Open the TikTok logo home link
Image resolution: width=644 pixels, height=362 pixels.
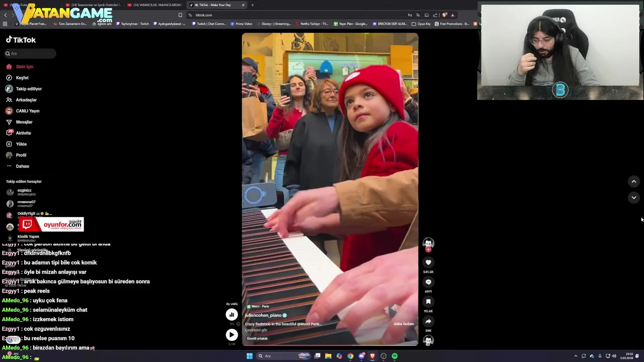[x=21, y=40]
